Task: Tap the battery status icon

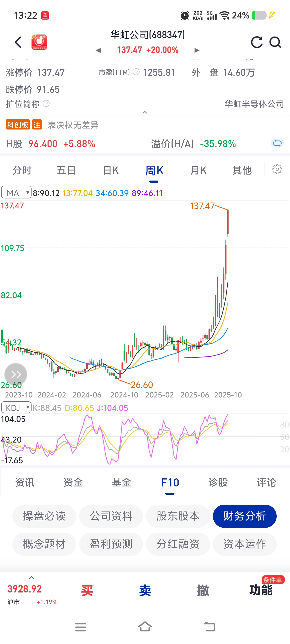Action: [259, 15]
